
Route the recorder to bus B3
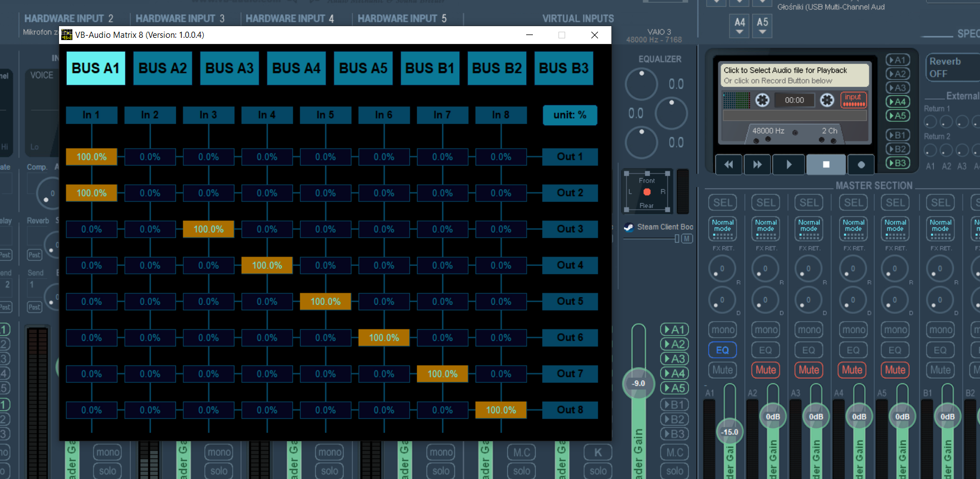click(898, 163)
